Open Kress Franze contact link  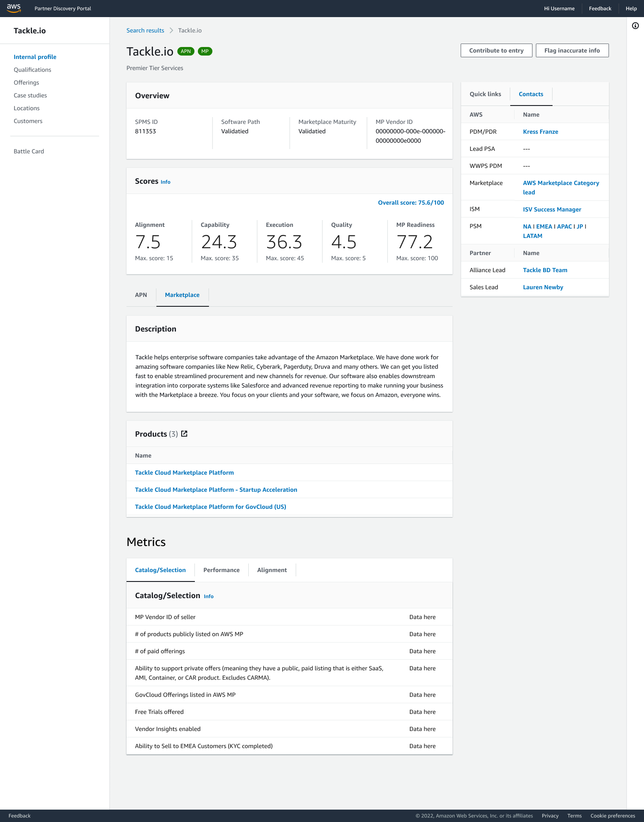tap(541, 132)
